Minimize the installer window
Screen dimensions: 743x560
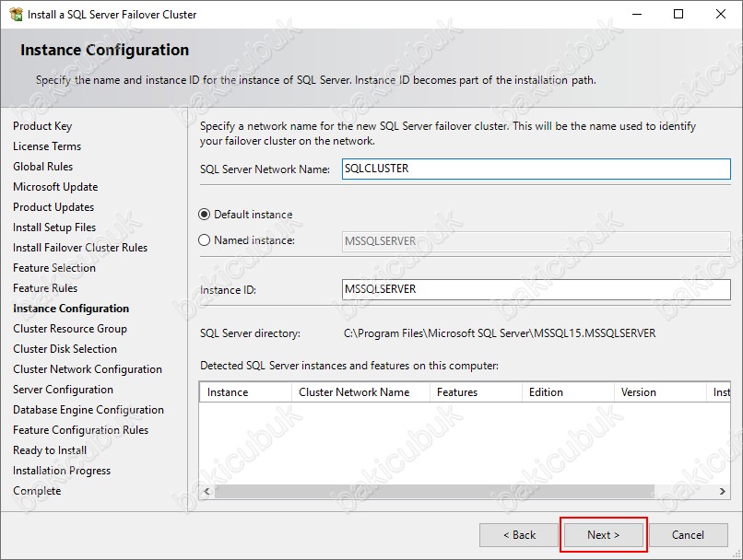point(637,14)
